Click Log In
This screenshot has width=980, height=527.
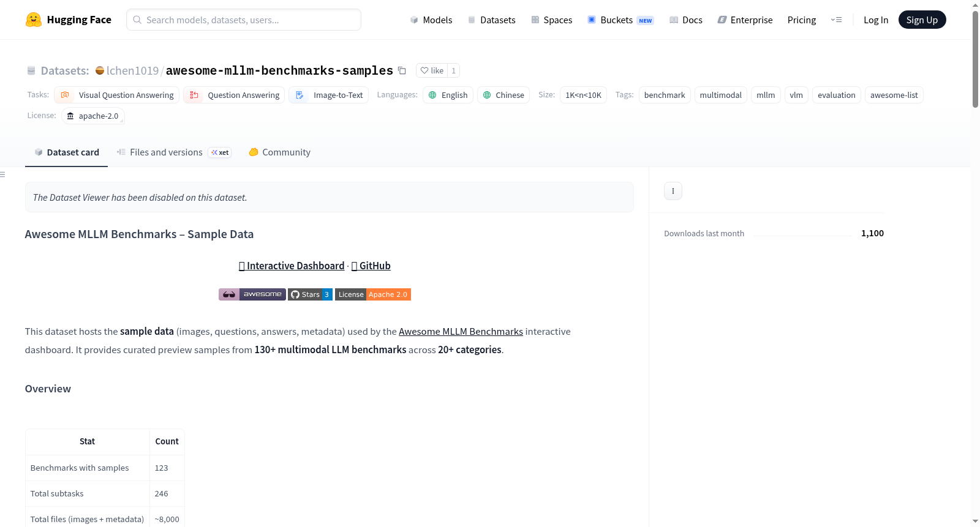pyautogui.click(x=876, y=20)
